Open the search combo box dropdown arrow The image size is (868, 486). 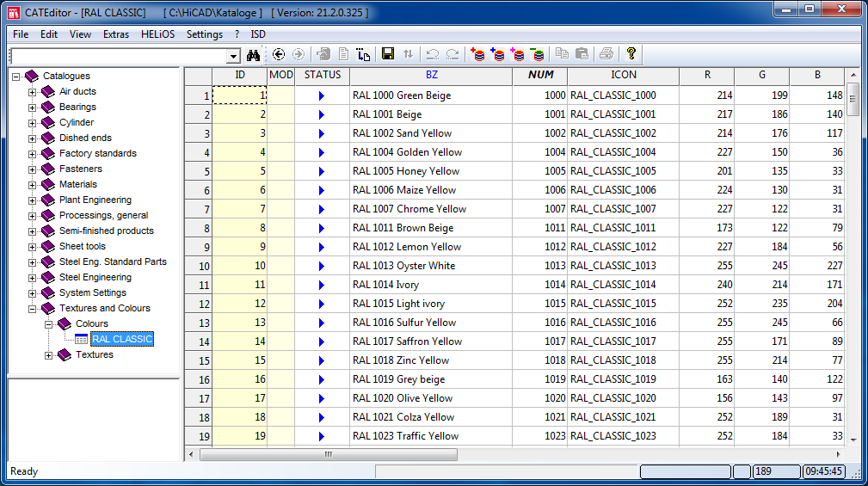(x=233, y=56)
